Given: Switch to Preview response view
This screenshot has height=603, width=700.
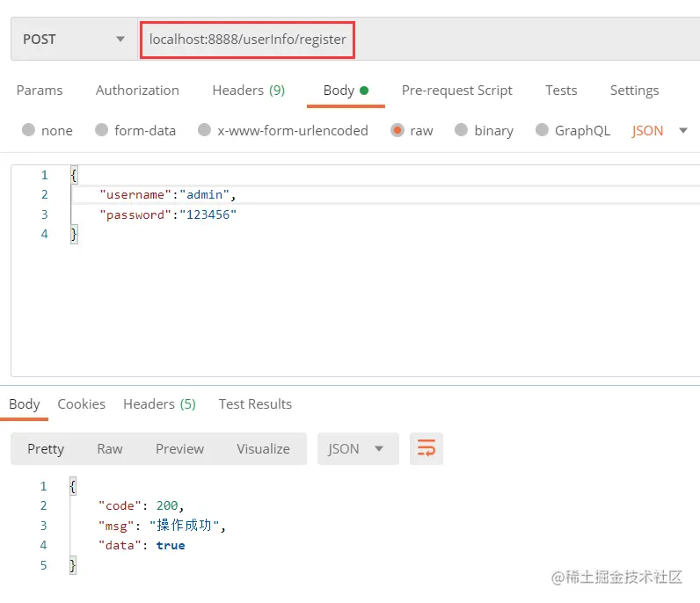Looking at the screenshot, I should [x=179, y=449].
